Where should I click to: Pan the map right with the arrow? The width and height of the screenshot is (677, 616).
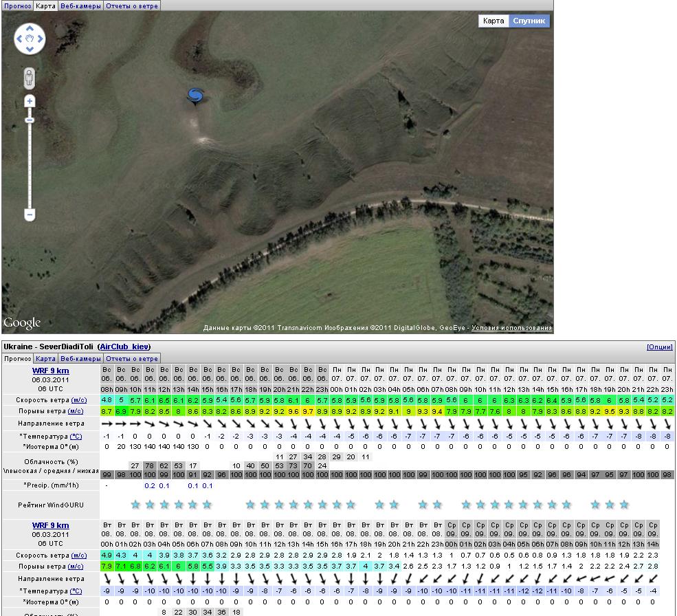tap(40, 39)
